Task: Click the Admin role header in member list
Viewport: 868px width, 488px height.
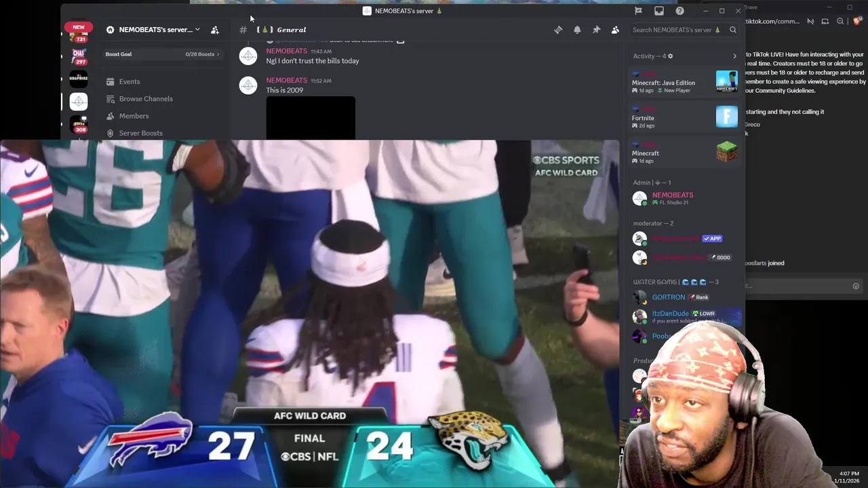Action: (x=652, y=182)
